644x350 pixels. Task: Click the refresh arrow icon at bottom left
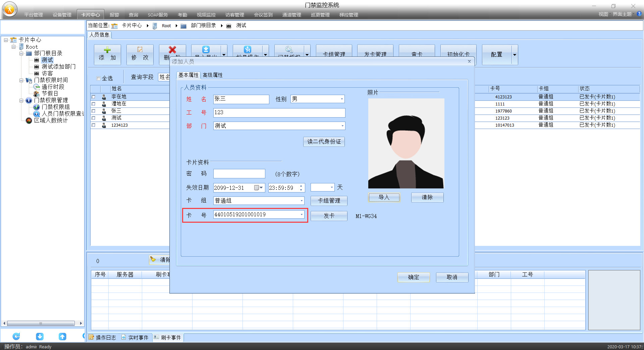point(16,336)
